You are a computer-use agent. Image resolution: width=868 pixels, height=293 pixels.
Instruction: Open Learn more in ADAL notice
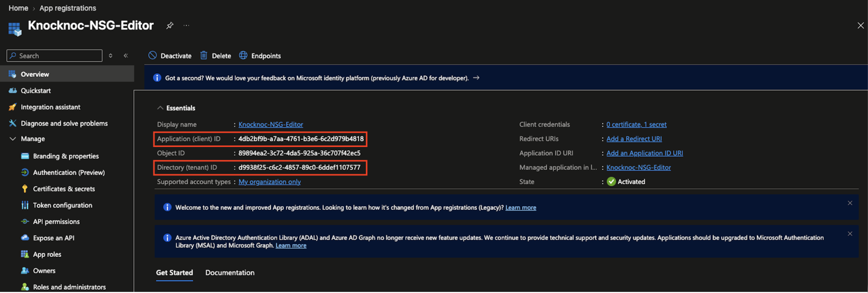coord(291,246)
